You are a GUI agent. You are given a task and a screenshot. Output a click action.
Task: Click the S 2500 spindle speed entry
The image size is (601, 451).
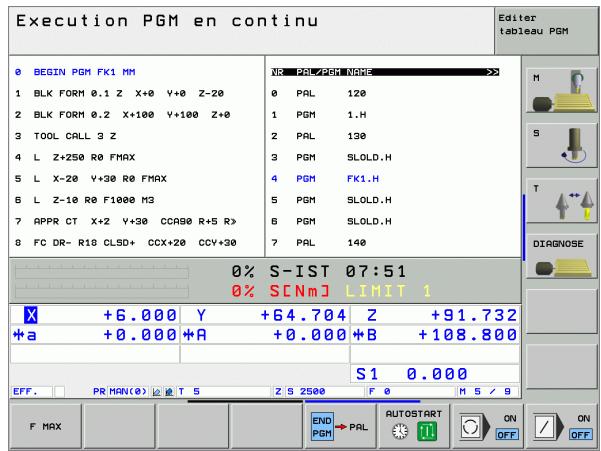click(306, 391)
